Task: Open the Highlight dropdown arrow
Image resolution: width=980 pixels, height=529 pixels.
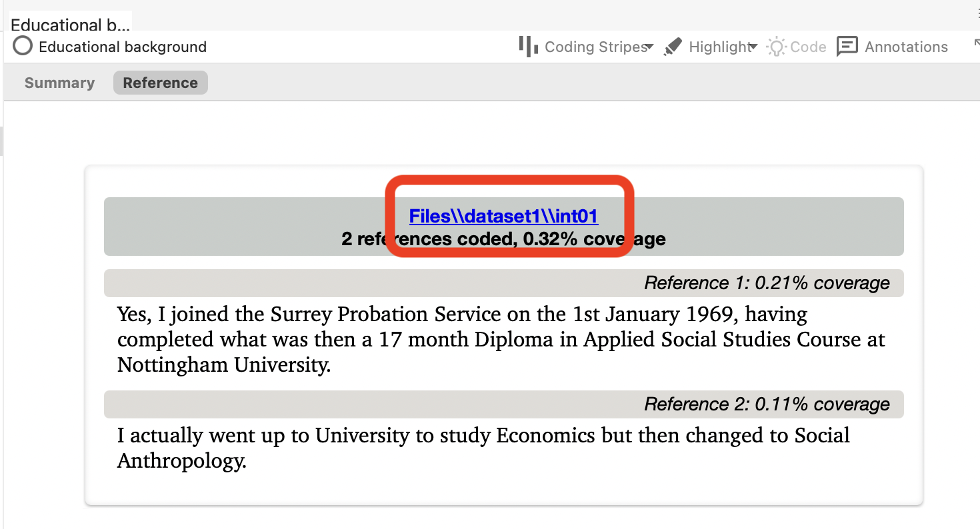Action: 753,47
